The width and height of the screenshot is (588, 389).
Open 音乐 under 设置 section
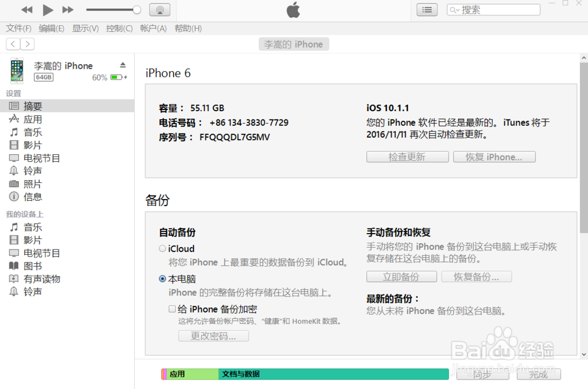(x=67, y=132)
